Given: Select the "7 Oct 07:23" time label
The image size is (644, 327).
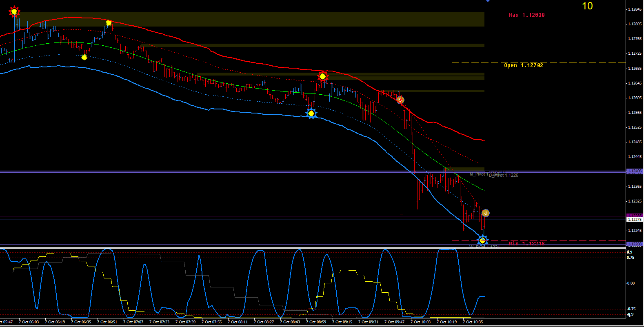Looking at the screenshot, I should click(x=160, y=322).
